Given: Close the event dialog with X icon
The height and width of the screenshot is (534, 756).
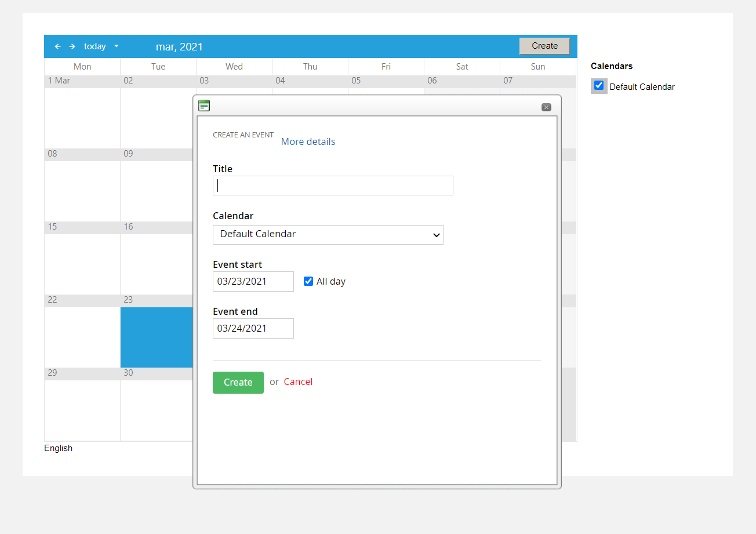Looking at the screenshot, I should click(x=546, y=107).
